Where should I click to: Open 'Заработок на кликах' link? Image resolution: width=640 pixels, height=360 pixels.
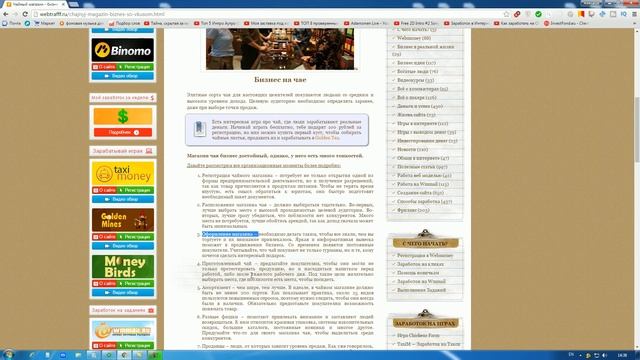420,264
